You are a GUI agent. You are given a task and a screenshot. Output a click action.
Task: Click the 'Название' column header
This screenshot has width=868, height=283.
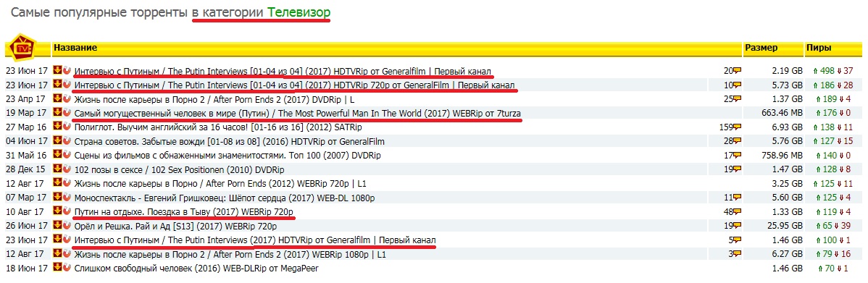coord(75,48)
